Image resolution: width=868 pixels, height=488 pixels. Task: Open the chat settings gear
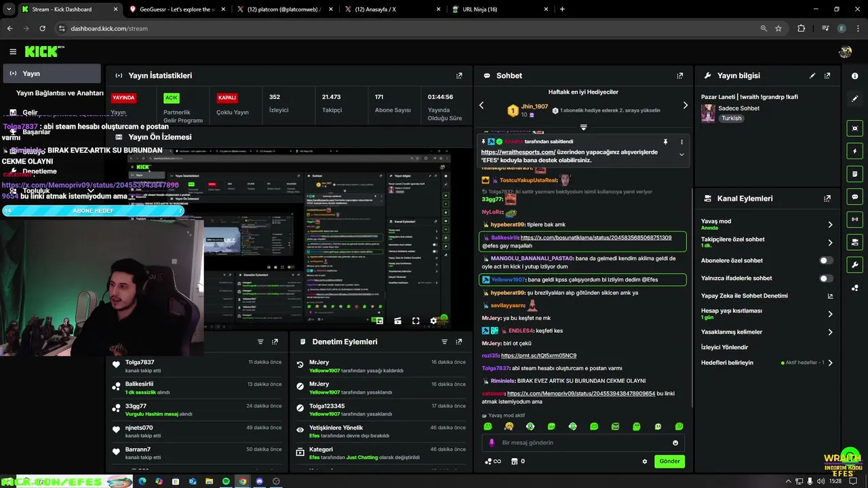[x=645, y=462]
